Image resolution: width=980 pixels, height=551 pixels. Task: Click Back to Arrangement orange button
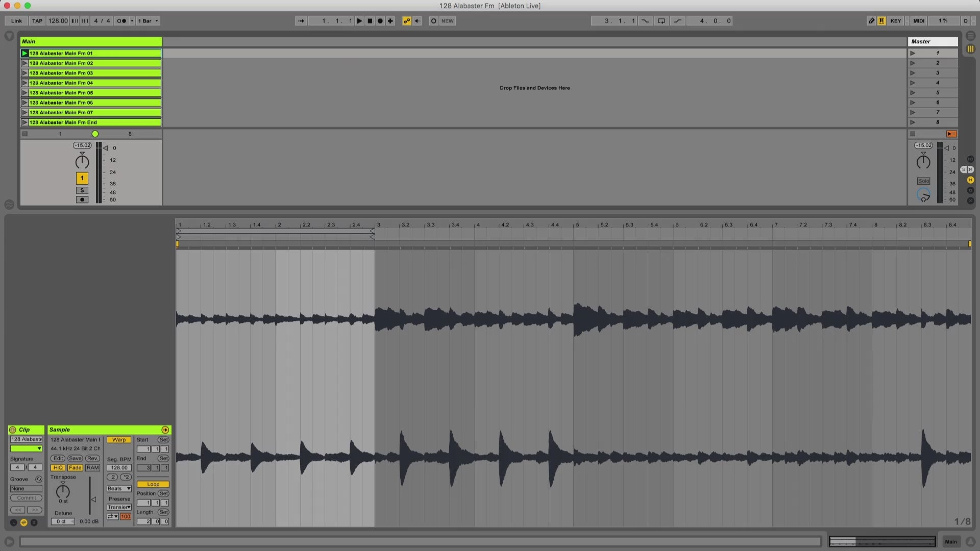[951, 134]
